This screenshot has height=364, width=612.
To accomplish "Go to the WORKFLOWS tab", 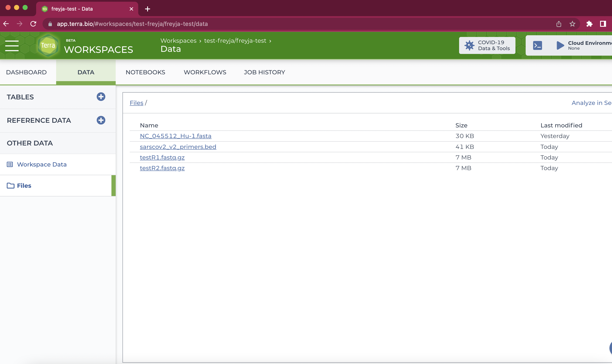I will 205,72.
